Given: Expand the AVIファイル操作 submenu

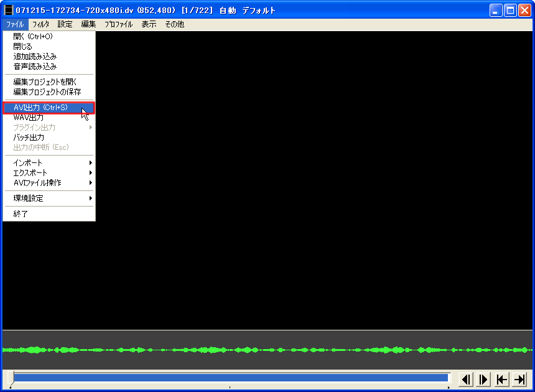Looking at the screenshot, I should [x=49, y=183].
